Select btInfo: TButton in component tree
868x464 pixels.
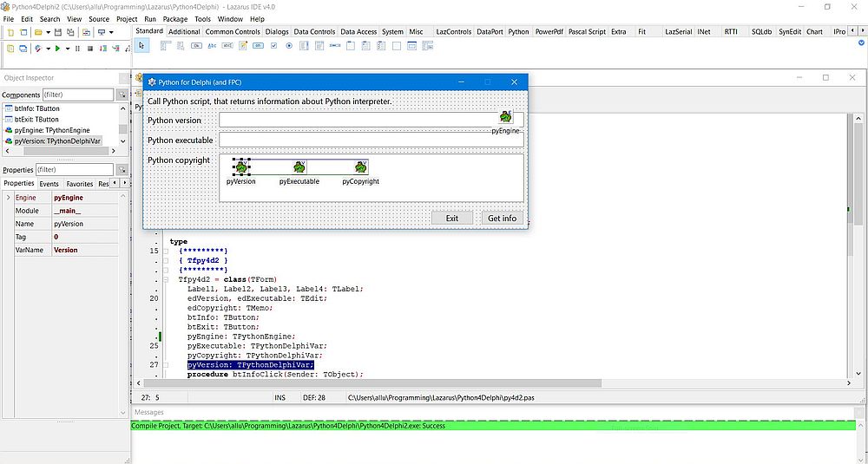[37, 108]
